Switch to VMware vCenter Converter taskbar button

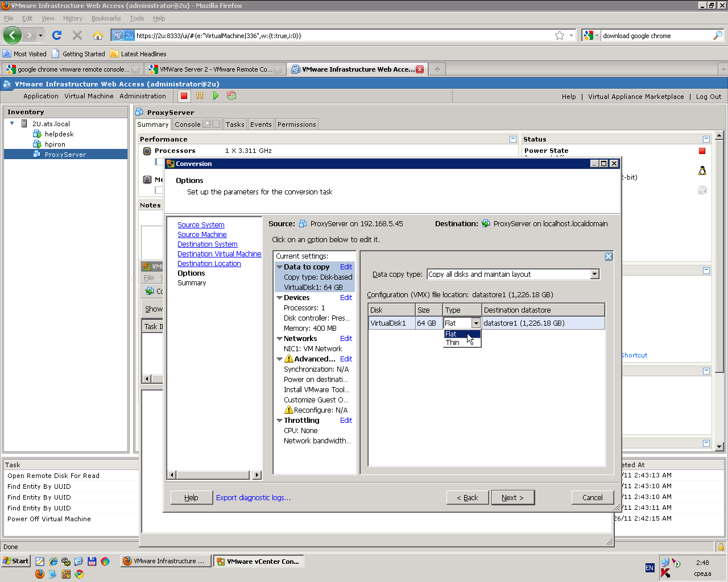point(259,562)
